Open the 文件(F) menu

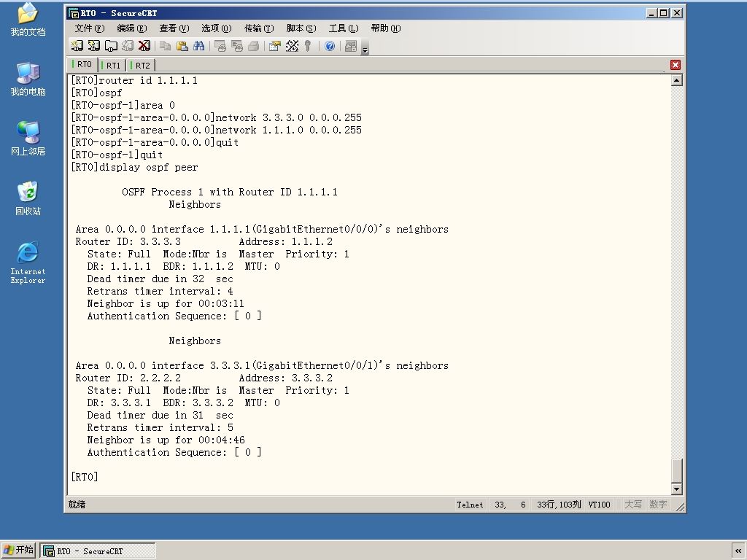90,28
